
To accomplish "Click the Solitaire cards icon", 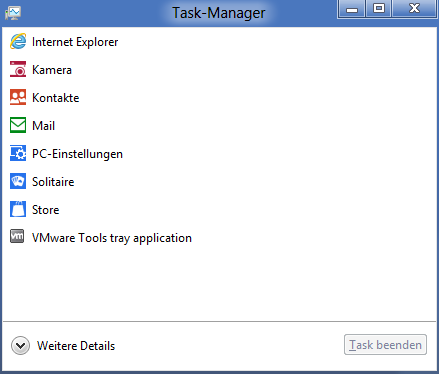I will pyautogui.click(x=18, y=181).
